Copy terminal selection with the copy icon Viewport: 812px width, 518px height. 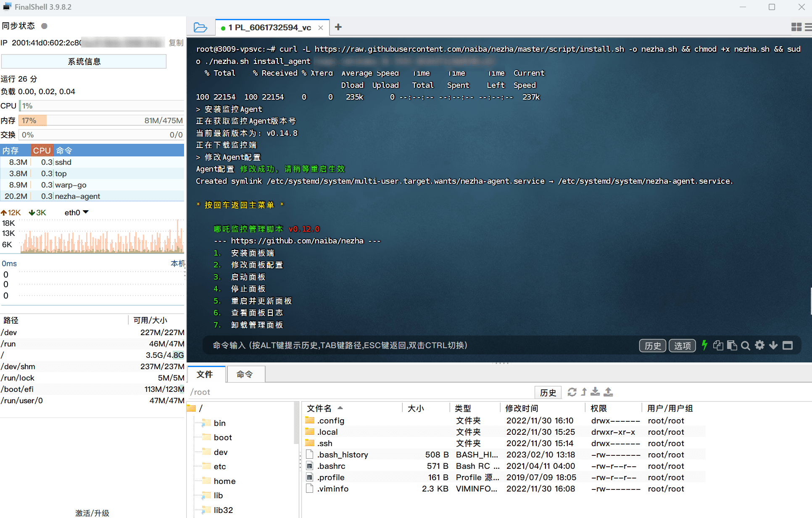[x=718, y=346]
